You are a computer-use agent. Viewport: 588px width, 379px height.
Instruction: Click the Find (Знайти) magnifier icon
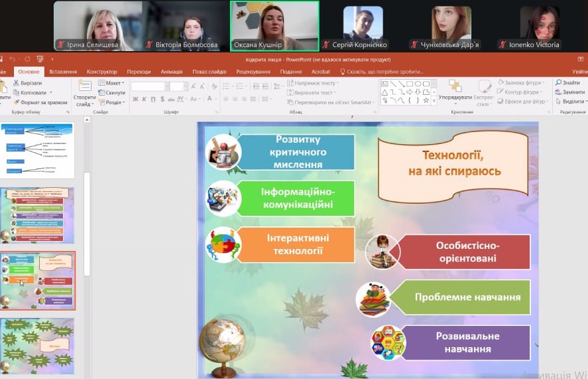559,83
